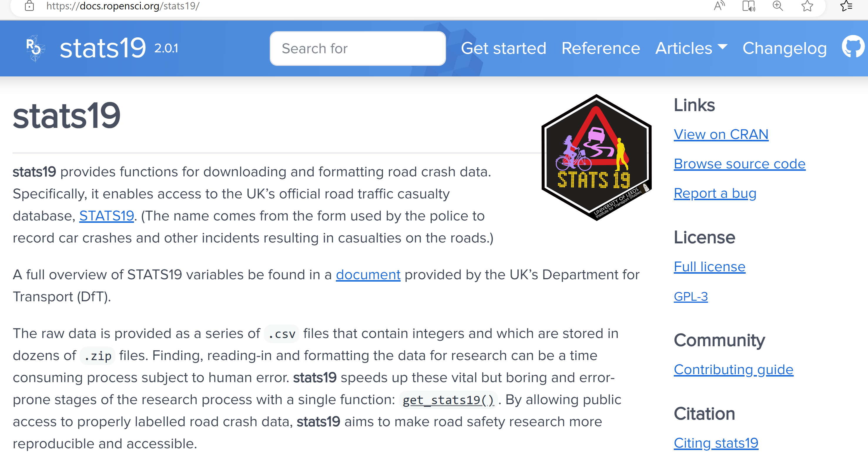The image size is (868, 465).
Task: Expand the Articles dropdown menu
Action: (x=691, y=48)
